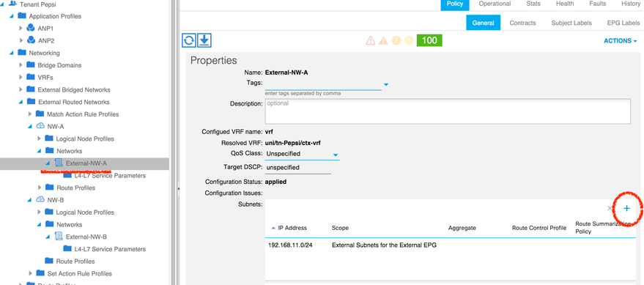Open the Tags dropdown arrow
The height and width of the screenshot is (285, 644).
[385, 84]
